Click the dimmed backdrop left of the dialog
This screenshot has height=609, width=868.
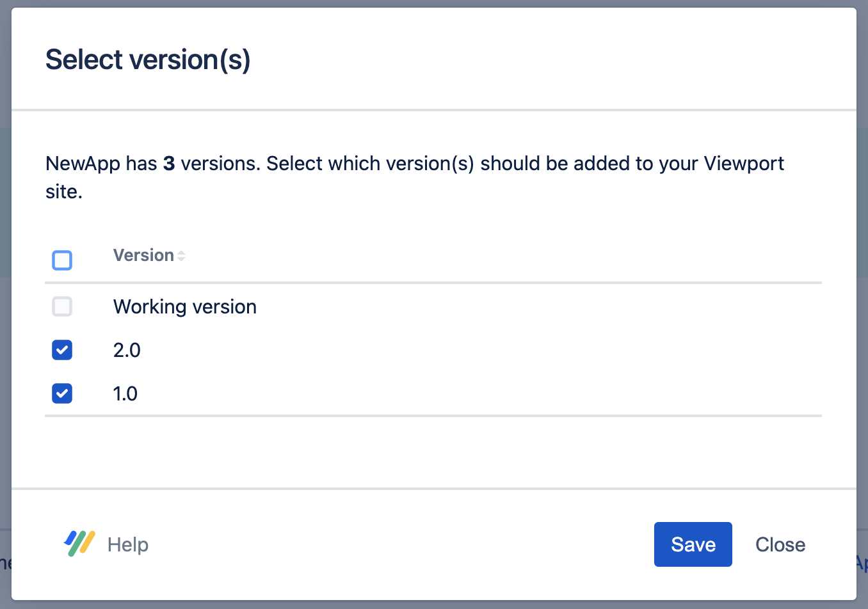click(5, 320)
